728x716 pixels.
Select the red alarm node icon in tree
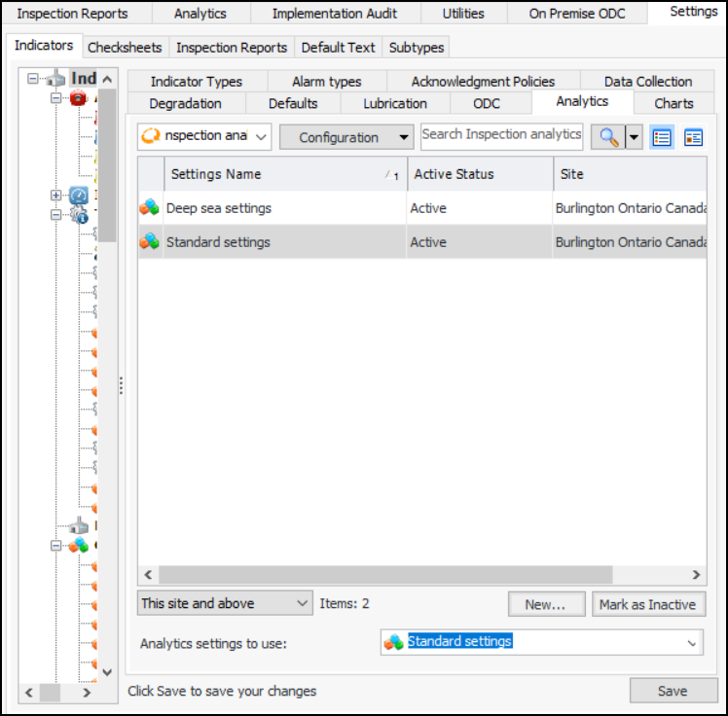(x=78, y=98)
